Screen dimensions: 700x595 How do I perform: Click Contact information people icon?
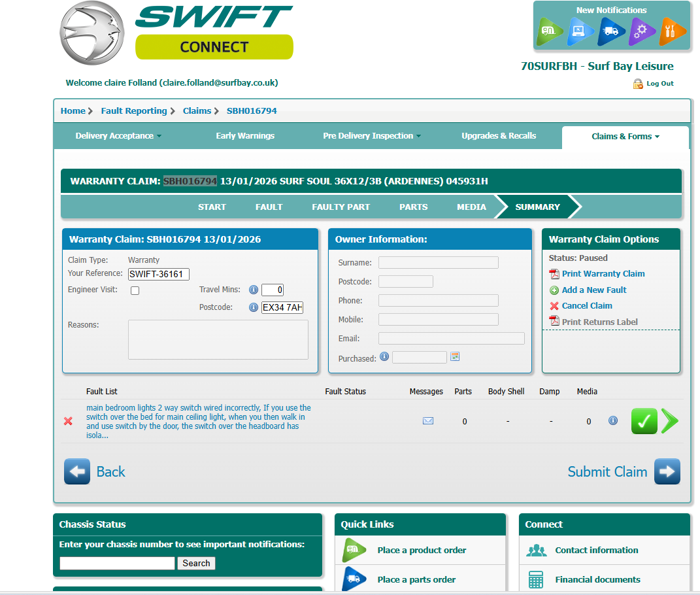(x=536, y=551)
